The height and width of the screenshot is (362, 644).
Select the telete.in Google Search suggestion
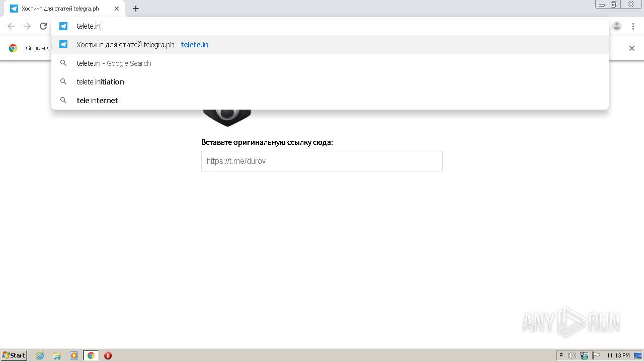click(x=330, y=63)
